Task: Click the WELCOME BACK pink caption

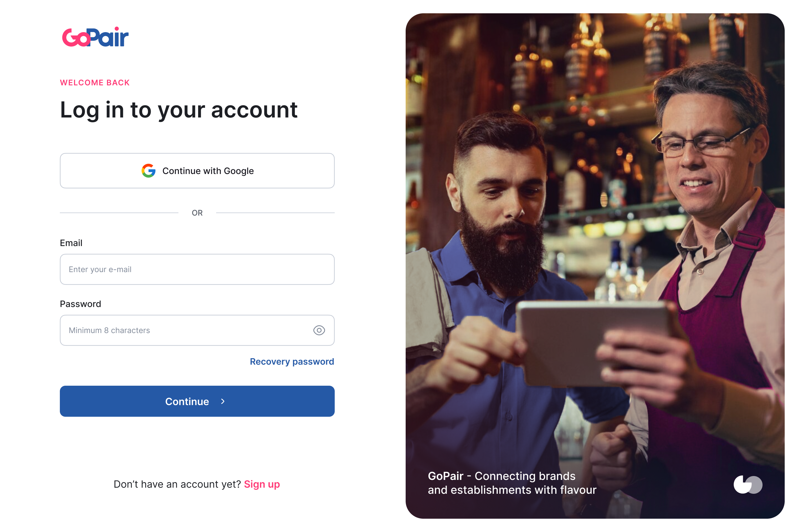Action: pos(95,83)
